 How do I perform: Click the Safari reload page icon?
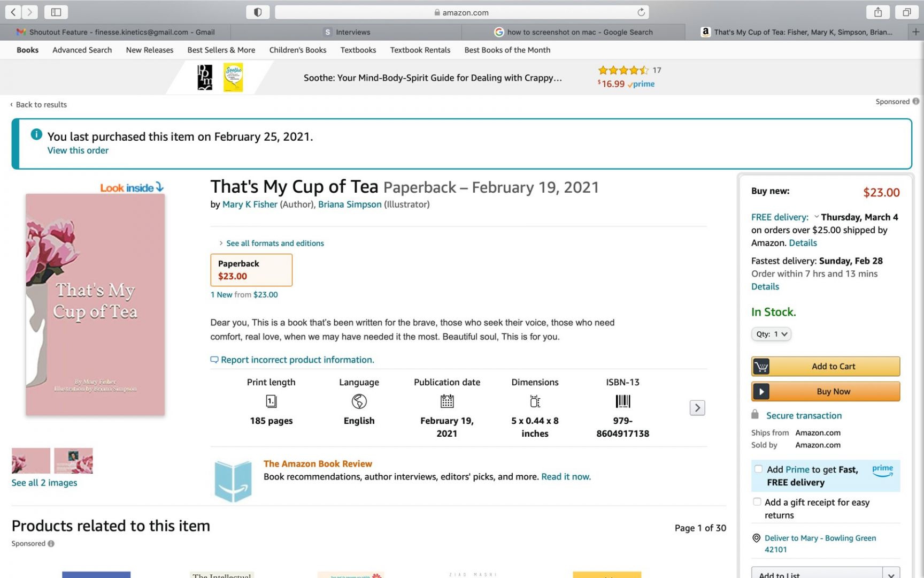pos(641,12)
